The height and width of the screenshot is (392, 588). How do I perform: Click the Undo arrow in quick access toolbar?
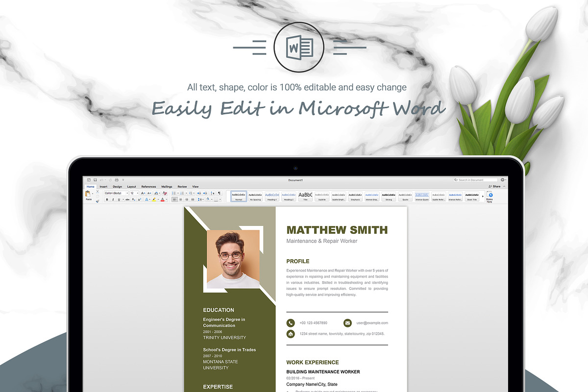101,180
